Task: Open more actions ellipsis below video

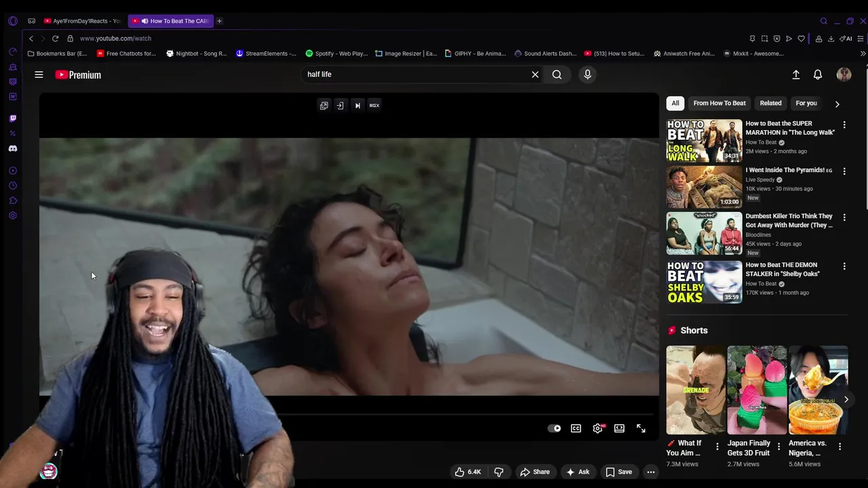Action: (650, 472)
